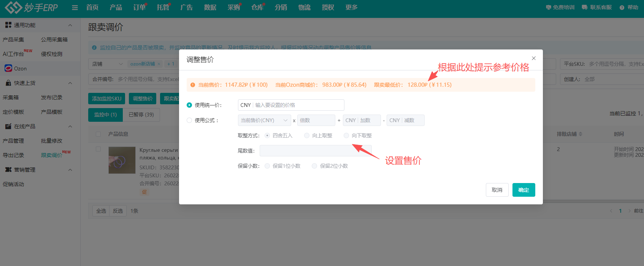Click the 营销管理 section icon
This screenshot has height=266, width=644.
tap(8, 170)
